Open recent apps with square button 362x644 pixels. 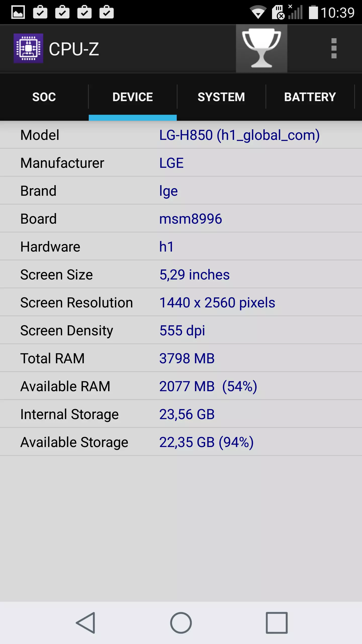tap(277, 623)
